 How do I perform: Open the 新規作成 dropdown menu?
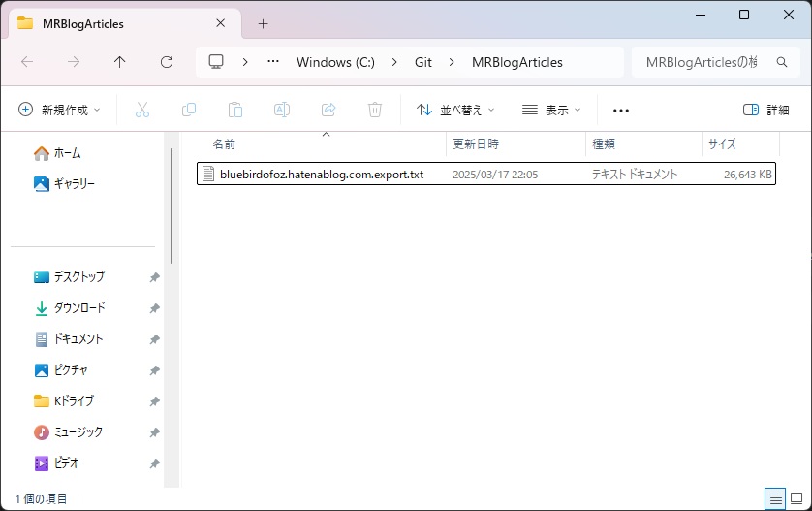[59, 110]
